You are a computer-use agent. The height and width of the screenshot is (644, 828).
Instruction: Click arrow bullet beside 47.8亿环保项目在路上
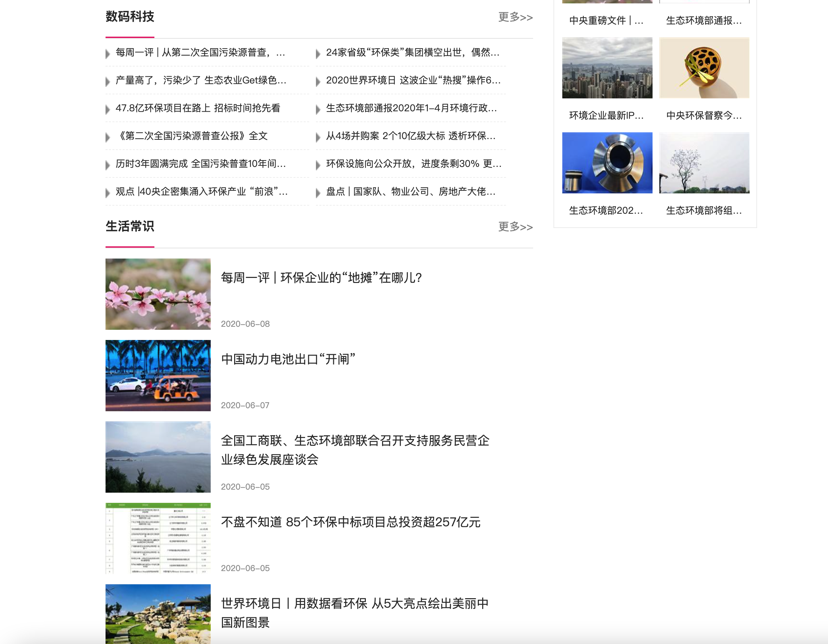(108, 109)
